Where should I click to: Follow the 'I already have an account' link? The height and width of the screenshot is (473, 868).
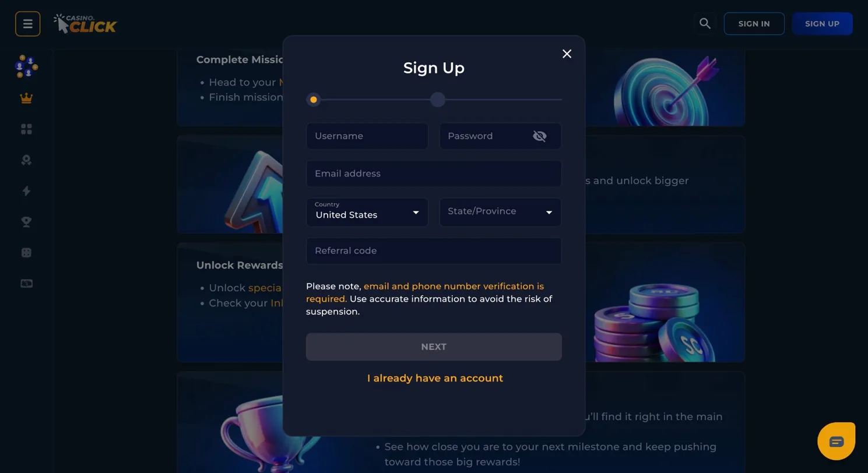[435, 378]
